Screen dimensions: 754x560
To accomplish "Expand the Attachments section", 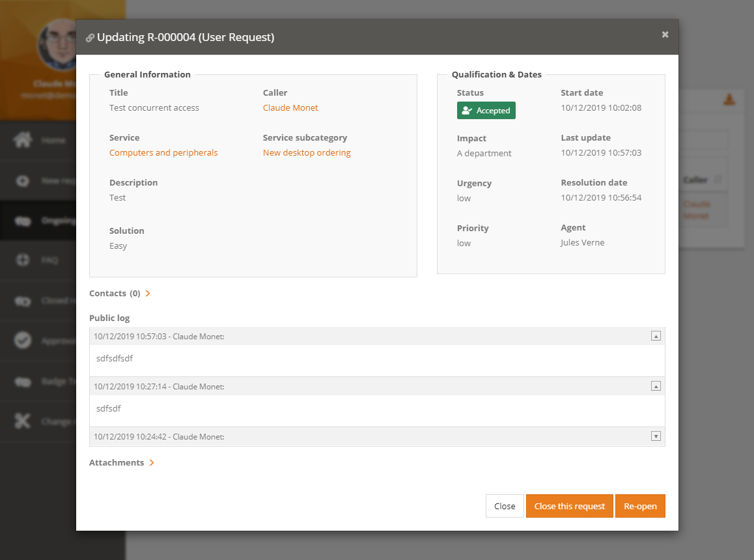I will (152, 463).
